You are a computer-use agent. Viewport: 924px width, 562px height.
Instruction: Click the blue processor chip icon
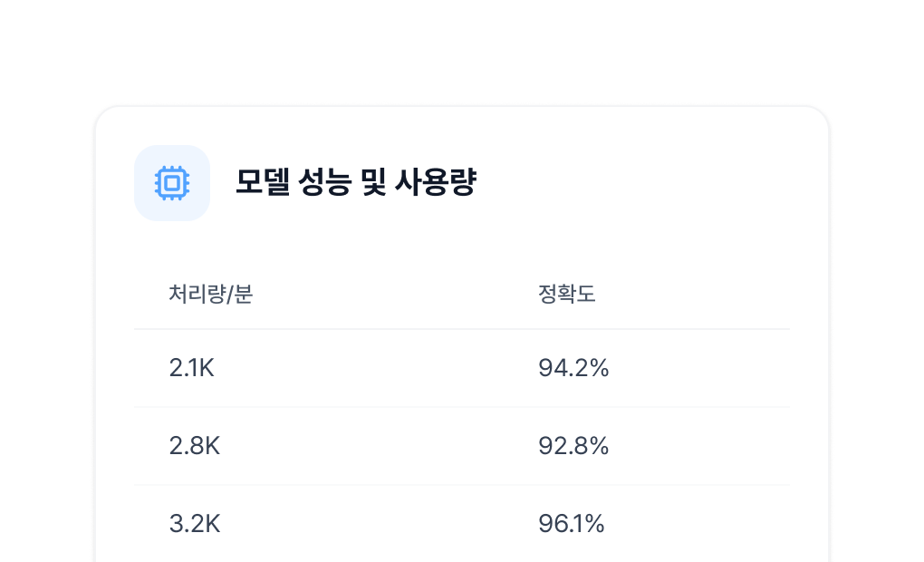[x=172, y=183]
